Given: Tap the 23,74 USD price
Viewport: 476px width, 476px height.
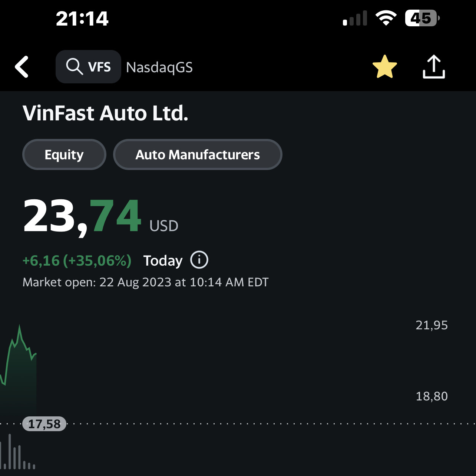Looking at the screenshot, I should [100, 216].
